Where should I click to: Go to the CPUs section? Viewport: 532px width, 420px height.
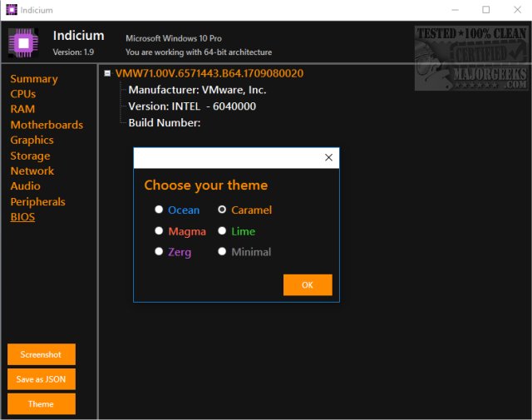23,94
